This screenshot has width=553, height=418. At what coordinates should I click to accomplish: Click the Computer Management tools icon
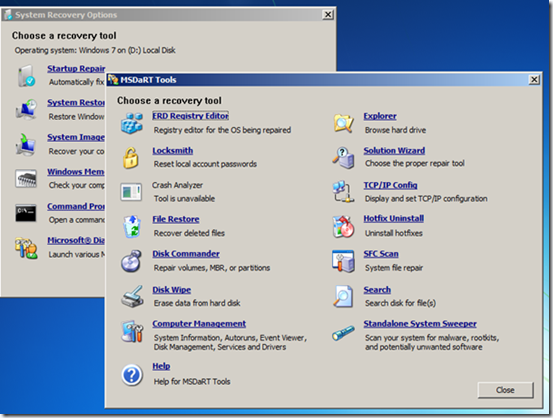[x=132, y=331]
